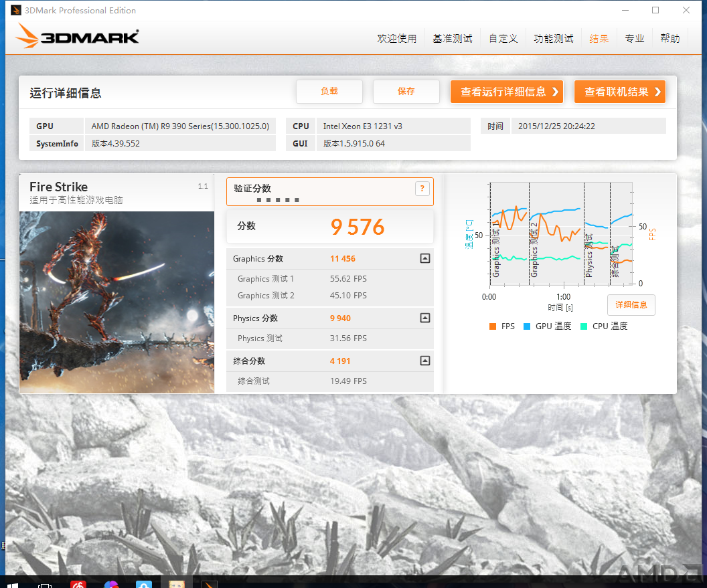Open 查看联机结果 online

(x=619, y=92)
